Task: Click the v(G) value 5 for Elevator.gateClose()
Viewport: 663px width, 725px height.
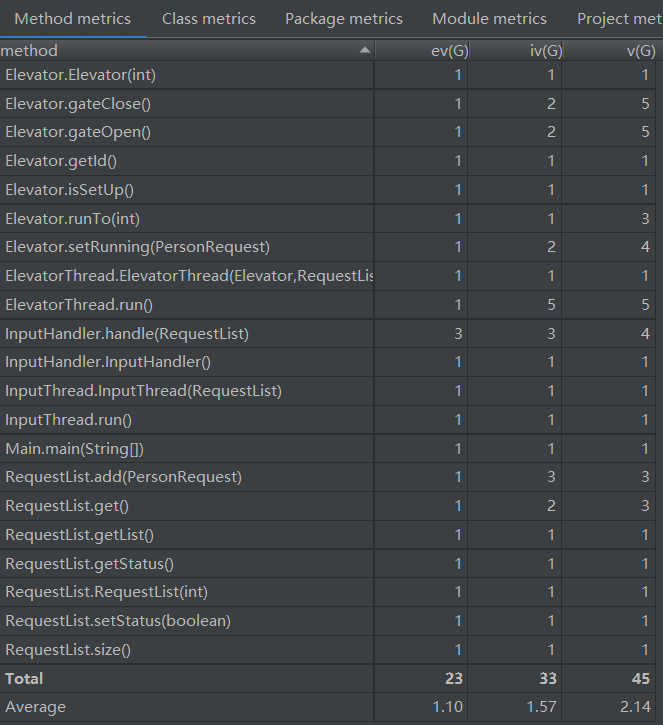Action: [x=645, y=104]
